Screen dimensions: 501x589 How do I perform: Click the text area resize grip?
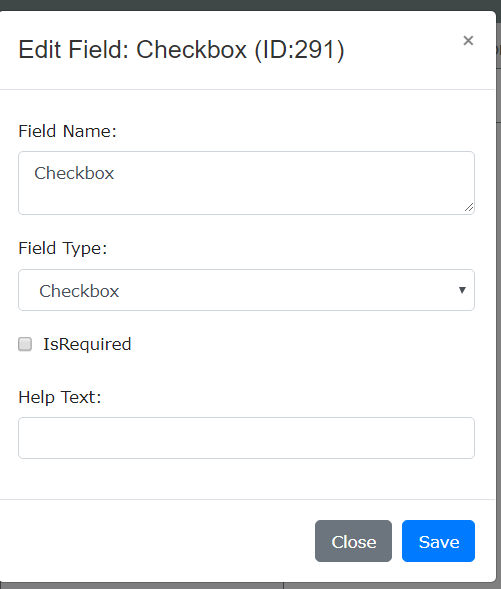pyautogui.click(x=469, y=207)
